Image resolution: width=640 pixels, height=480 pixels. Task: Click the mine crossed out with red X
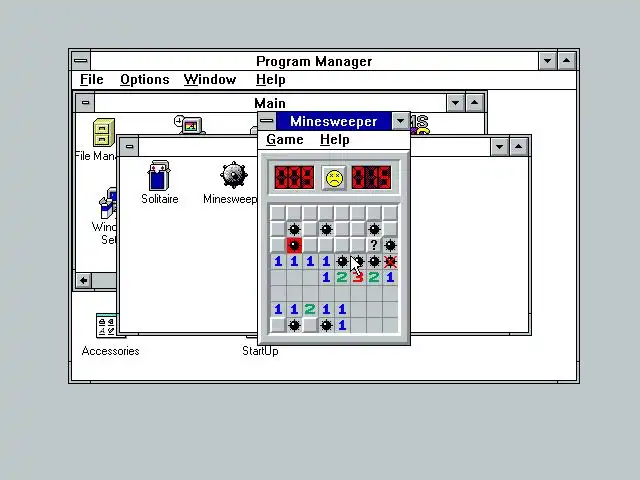pos(390,261)
